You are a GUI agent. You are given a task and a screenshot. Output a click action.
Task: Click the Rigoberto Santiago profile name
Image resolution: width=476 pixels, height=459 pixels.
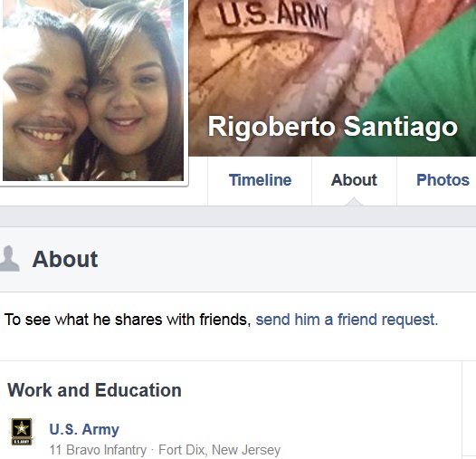coord(332,127)
